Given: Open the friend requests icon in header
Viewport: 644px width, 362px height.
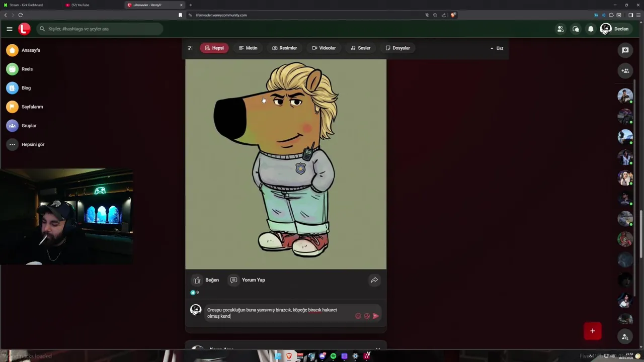Looking at the screenshot, I should (x=560, y=29).
